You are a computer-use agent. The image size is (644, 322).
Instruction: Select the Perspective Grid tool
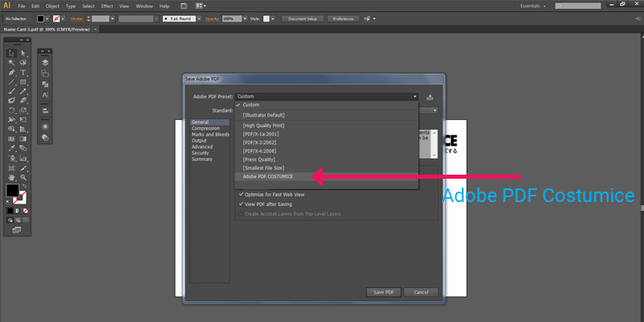23,130
